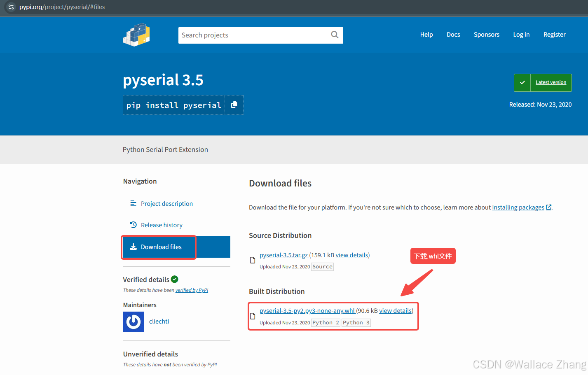Download pyserial-3.5-py2.py3-none-any.whl
Image resolution: width=588 pixels, height=375 pixels.
pos(307,311)
